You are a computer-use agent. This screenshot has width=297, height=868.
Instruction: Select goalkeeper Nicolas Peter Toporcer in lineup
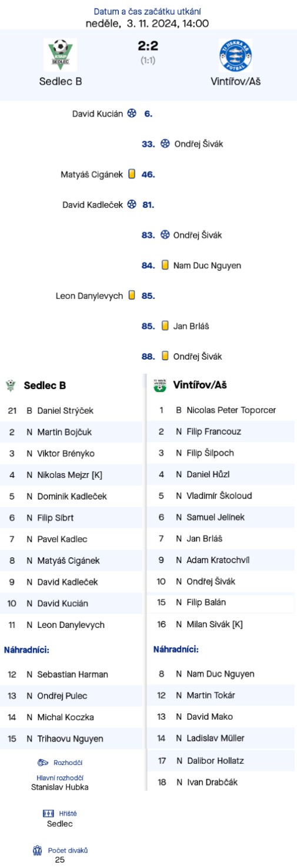[x=221, y=410]
